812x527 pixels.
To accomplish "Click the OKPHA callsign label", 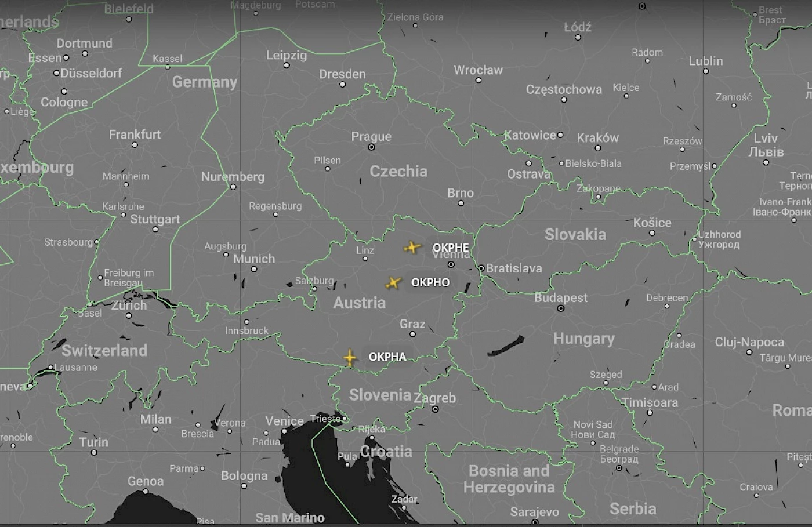I will point(387,357).
